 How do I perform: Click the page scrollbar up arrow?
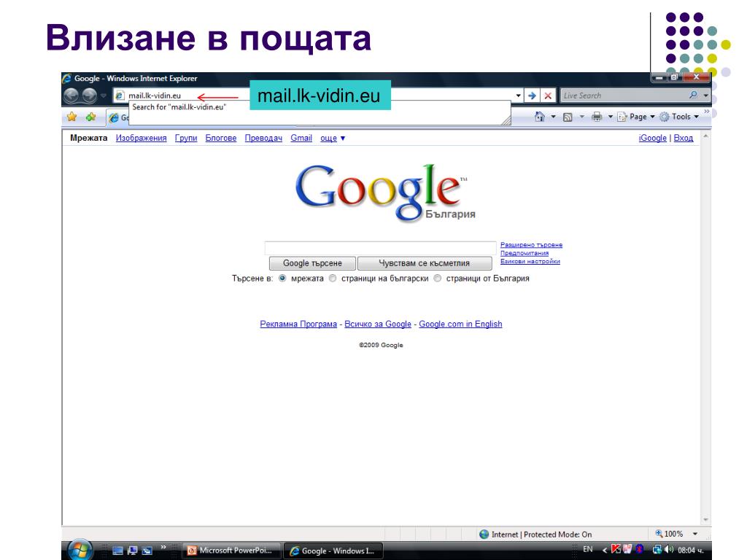click(x=705, y=136)
